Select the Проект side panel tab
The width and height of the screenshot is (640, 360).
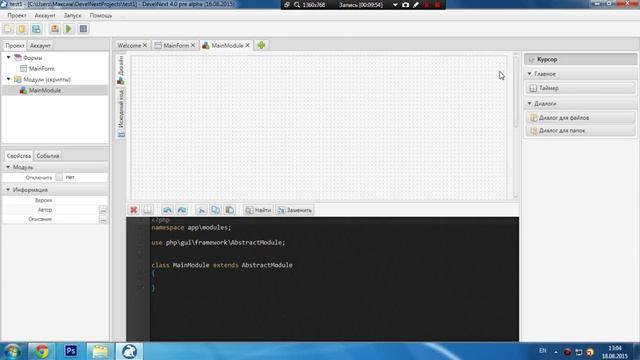(x=15, y=46)
